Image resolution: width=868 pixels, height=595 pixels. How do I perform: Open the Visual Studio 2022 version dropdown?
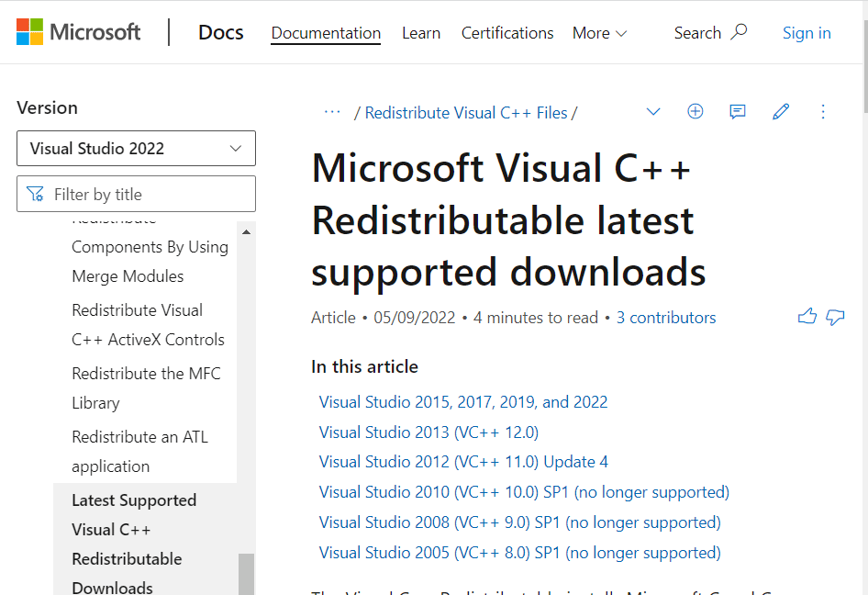[x=136, y=149]
